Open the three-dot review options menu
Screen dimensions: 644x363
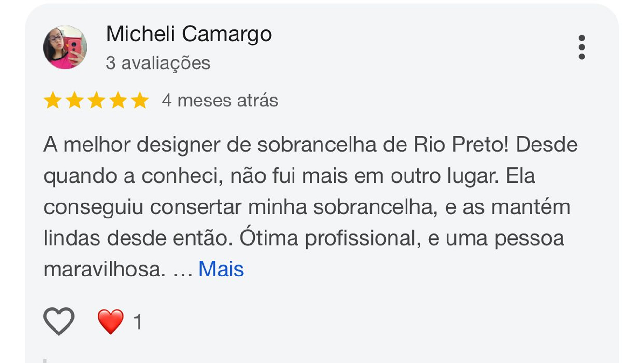581,47
